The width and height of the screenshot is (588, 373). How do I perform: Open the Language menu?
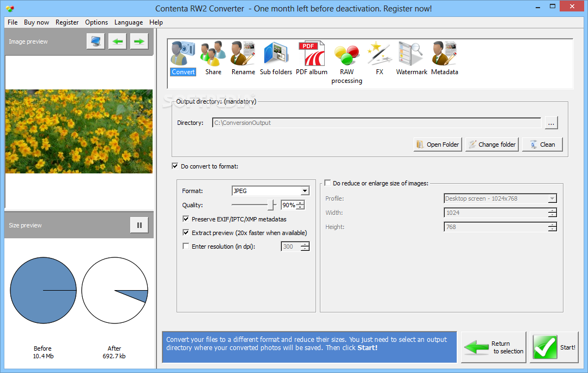[129, 22]
